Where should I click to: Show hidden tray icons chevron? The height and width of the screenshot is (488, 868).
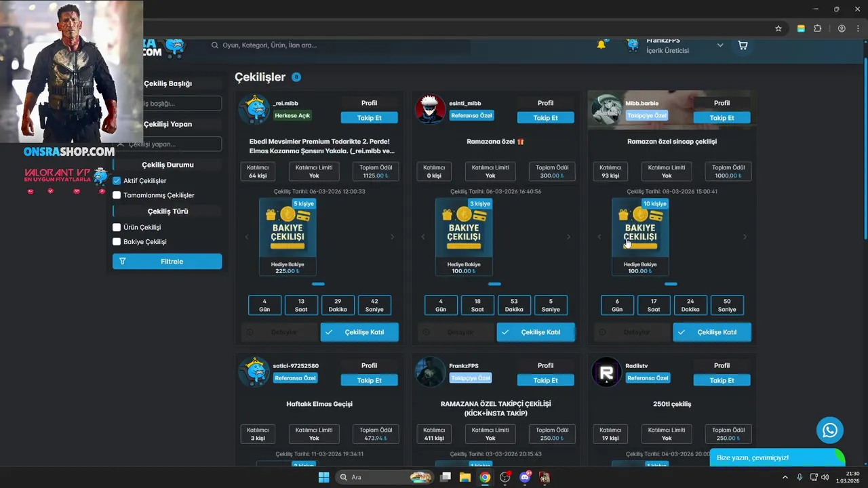tap(785, 477)
